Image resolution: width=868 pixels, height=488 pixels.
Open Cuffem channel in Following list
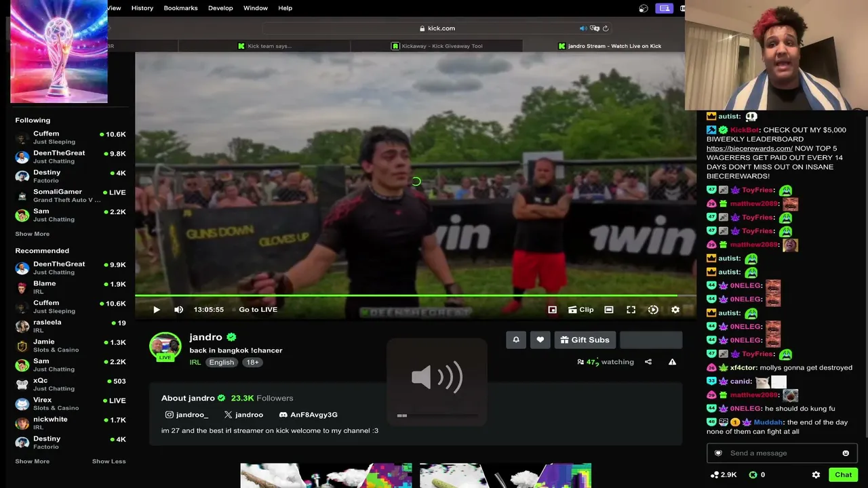71,138
